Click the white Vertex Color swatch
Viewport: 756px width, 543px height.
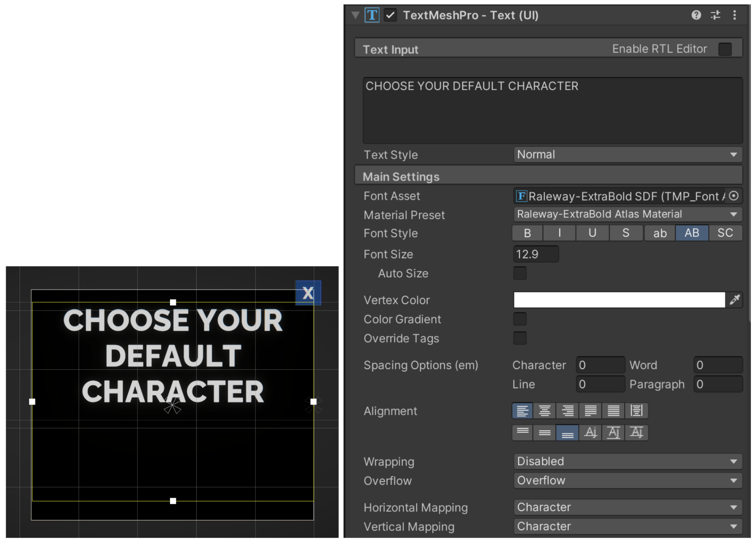(619, 300)
